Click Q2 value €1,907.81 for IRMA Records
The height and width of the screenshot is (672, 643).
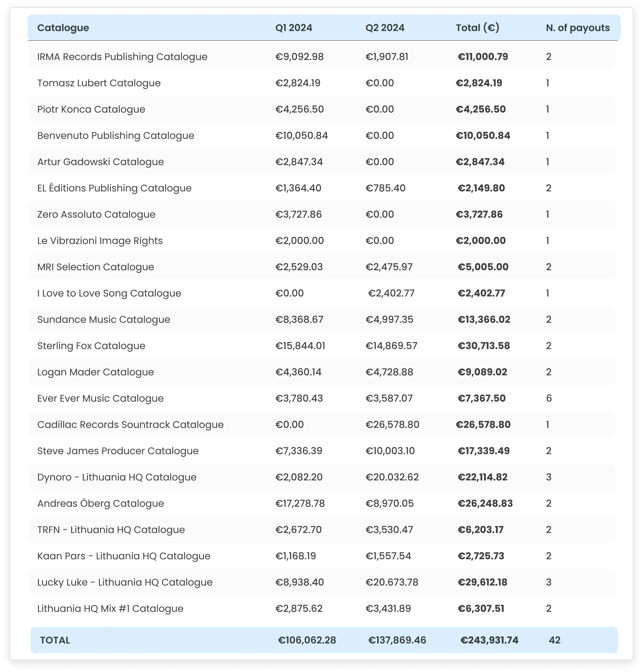pyautogui.click(x=387, y=57)
